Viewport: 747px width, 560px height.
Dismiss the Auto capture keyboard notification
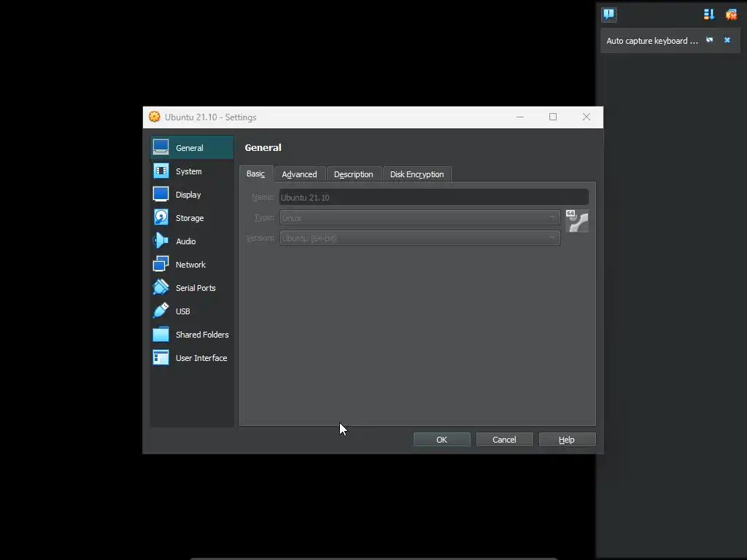click(x=727, y=40)
